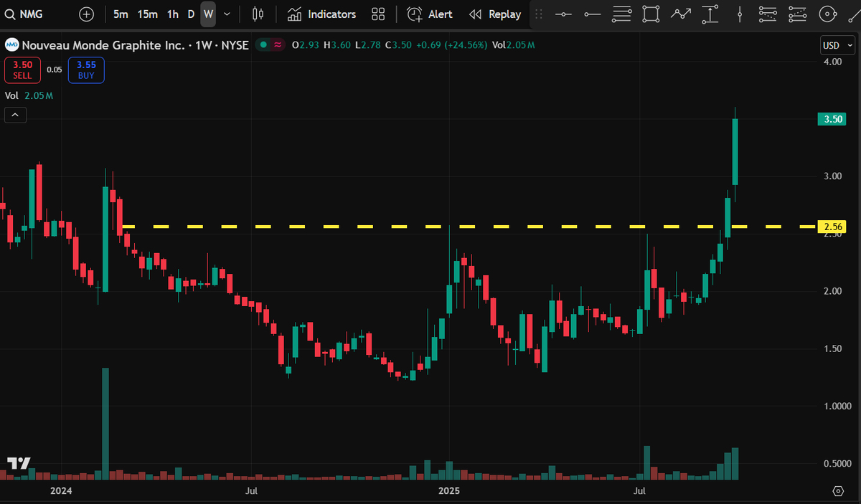Open the USD currency dropdown
This screenshot has width=861, height=504.
[x=837, y=44]
